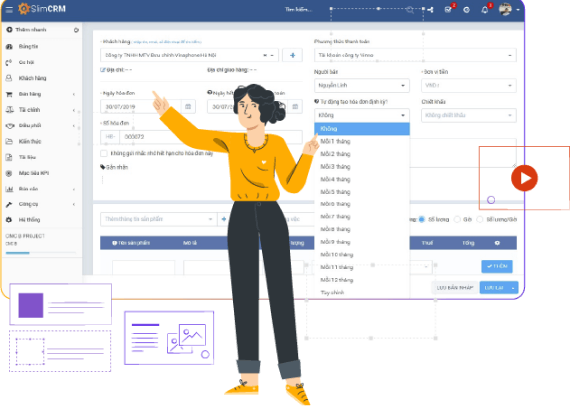Click the Kiến thức folder icon
The height and width of the screenshot is (406, 570).
pyautogui.click(x=9, y=141)
